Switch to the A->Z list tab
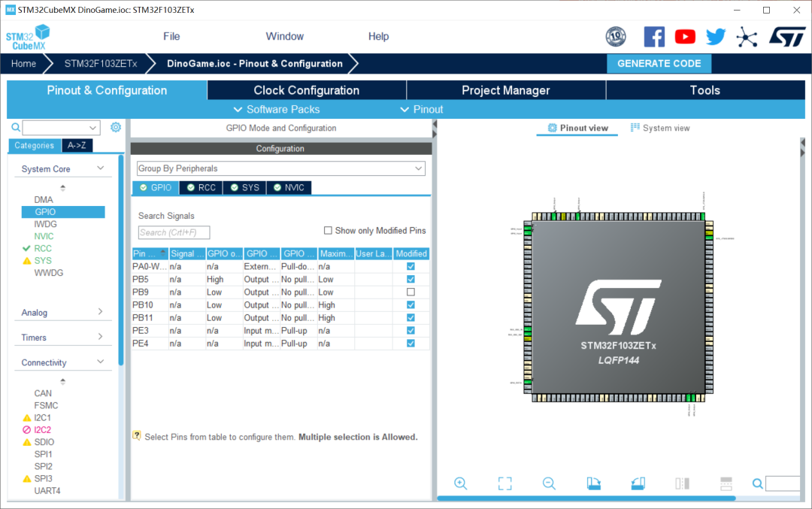812x509 pixels. pos(77,146)
